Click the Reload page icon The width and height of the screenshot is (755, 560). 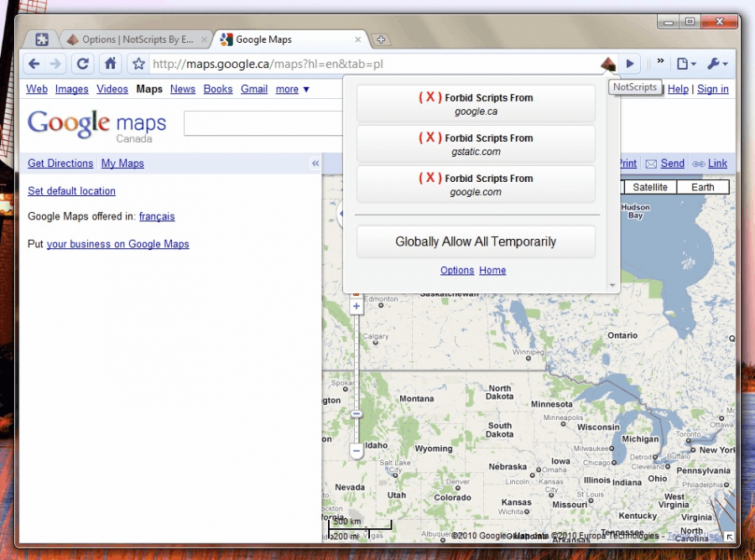coord(82,64)
